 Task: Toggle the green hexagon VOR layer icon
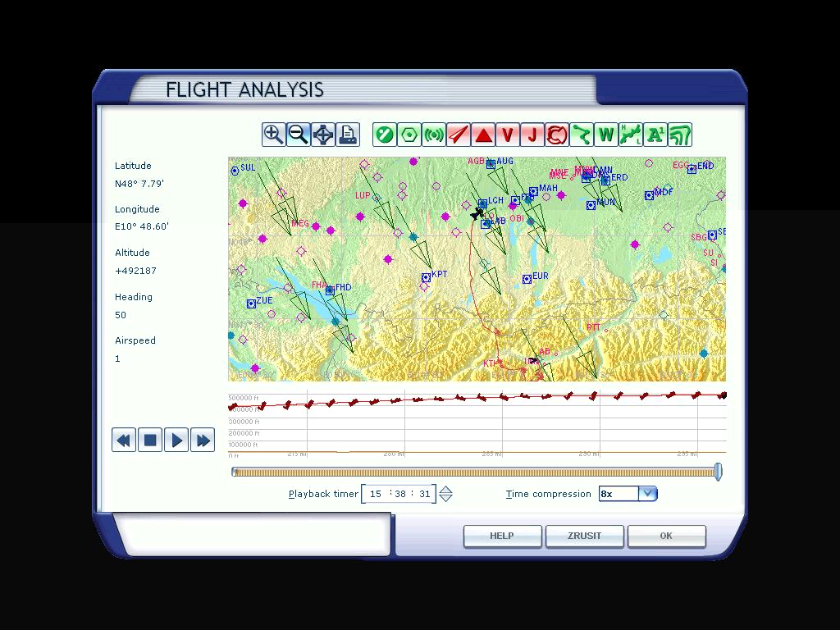(409, 135)
